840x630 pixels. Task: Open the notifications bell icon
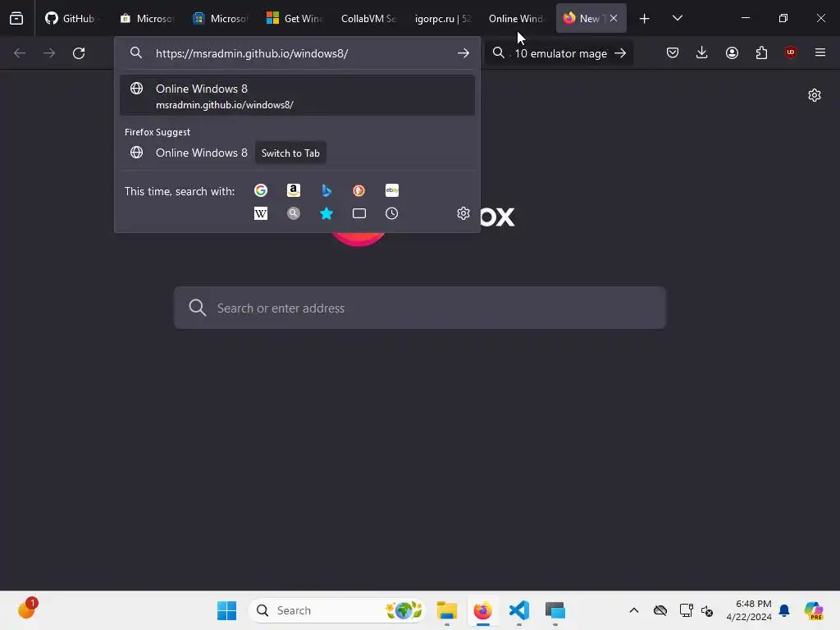pos(784,610)
